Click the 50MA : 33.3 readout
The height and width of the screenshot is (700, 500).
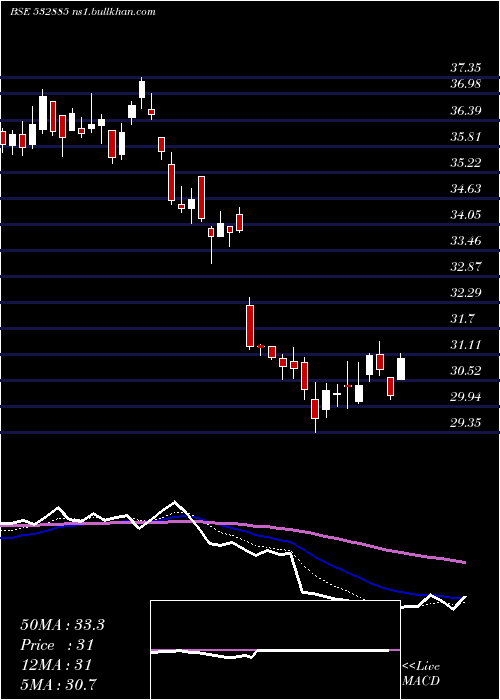click(x=62, y=625)
